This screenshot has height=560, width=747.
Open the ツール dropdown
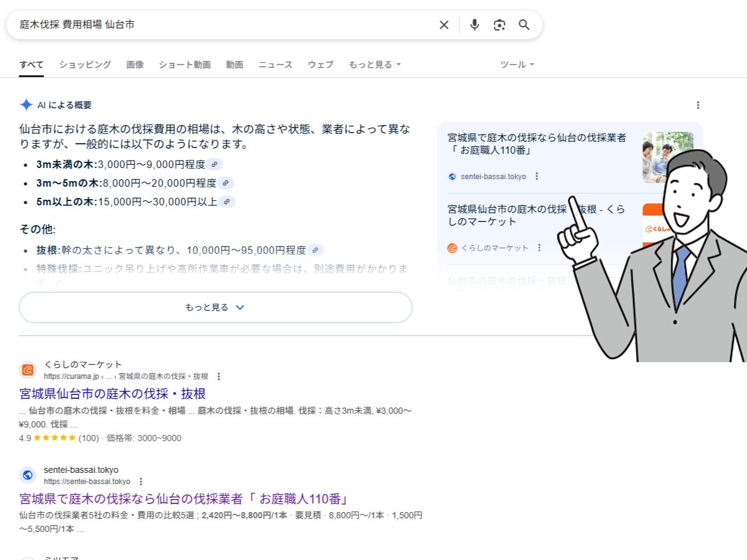pos(517,65)
